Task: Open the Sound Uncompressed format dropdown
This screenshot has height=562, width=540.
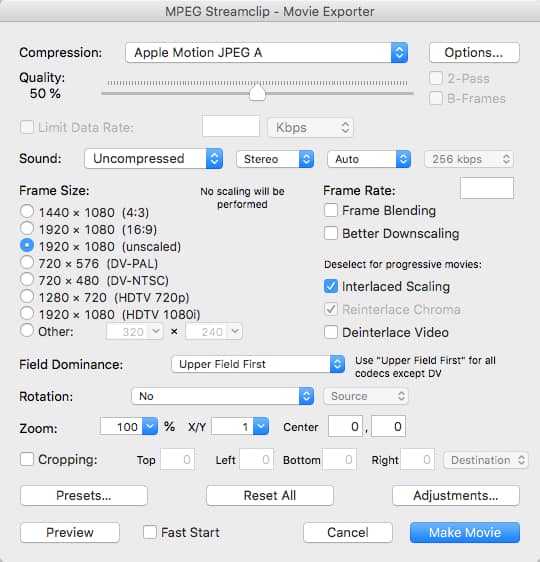Action: click(x=154, y=159)
